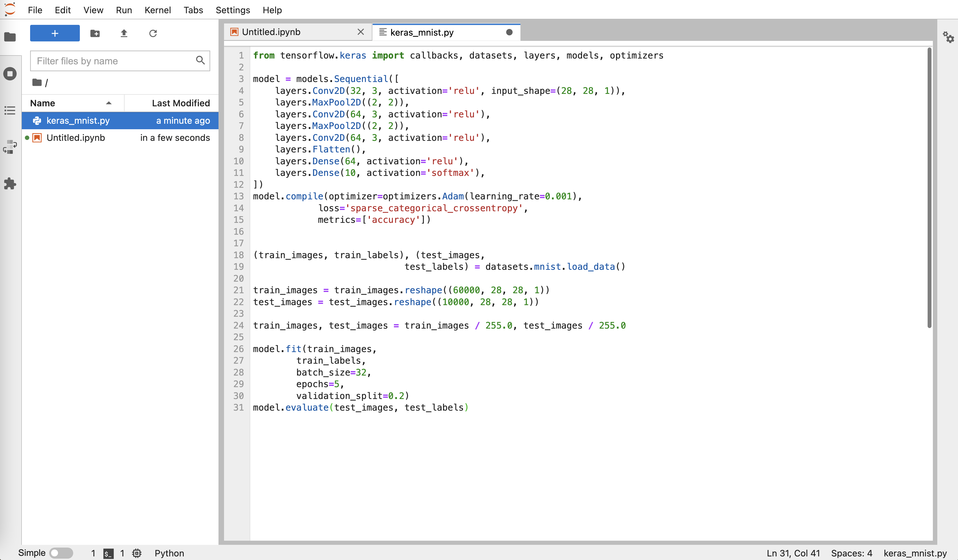Click the Python file icon of keras_mnist.py
The width and height of the screenshot is (958, 560).
pyautogui.click(x=37, y=120)
